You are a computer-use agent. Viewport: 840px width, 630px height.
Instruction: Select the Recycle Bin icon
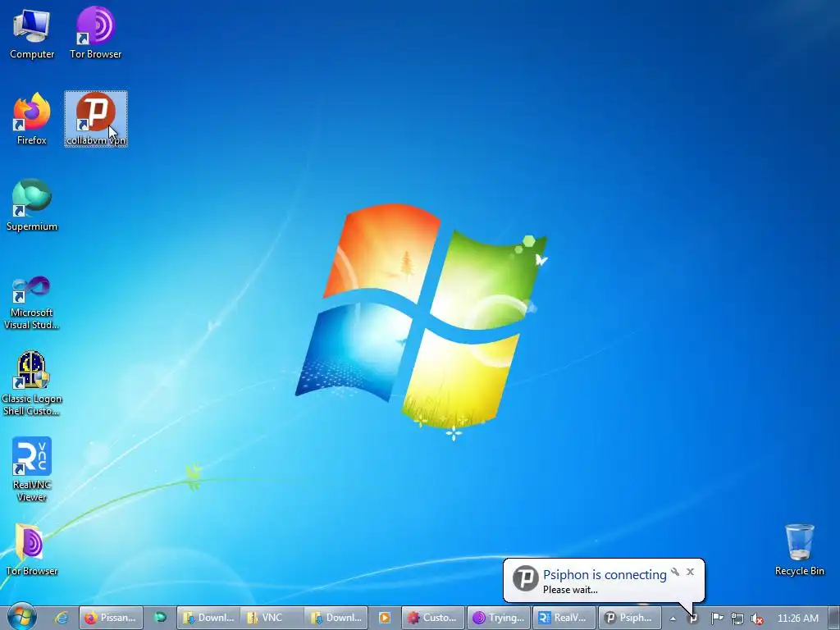[799, 550]
